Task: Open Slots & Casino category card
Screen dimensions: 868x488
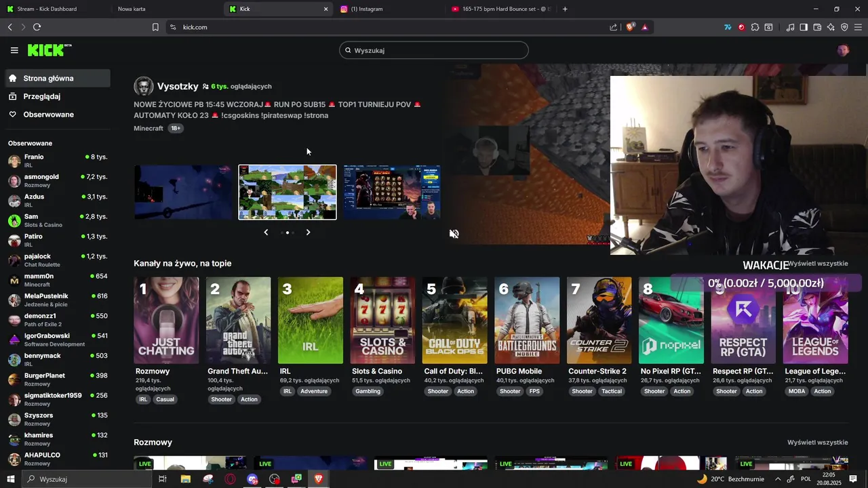Action: point(382,321)
